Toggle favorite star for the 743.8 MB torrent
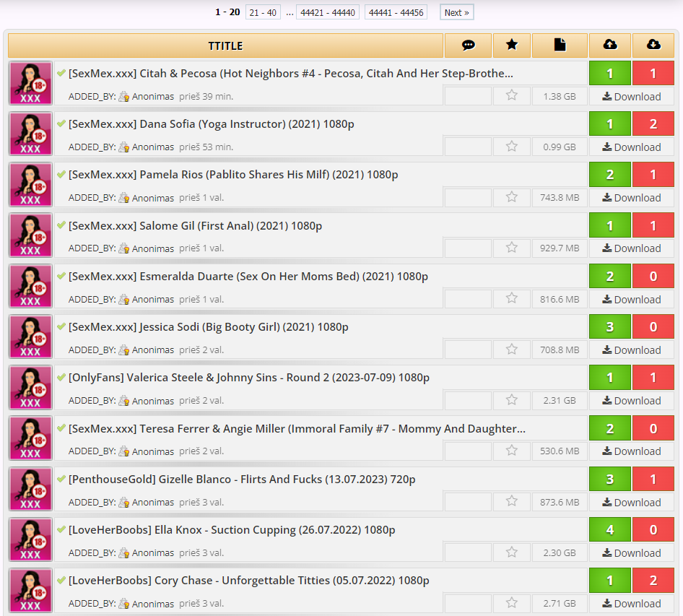 (x=512, y=197)
